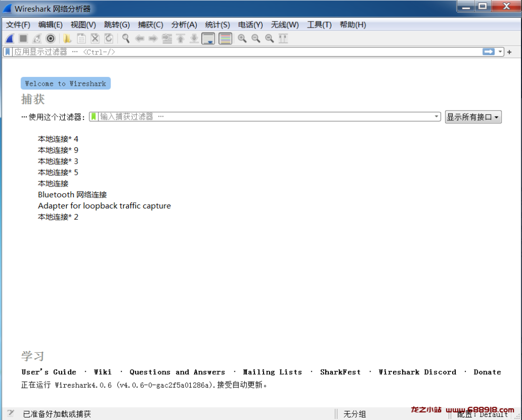Open the 捕获(C) menu
Viewport: 522px width, 420px height.
150,25
